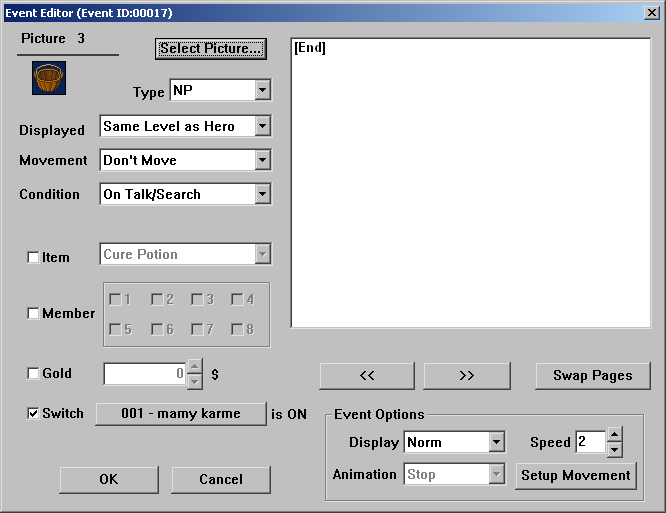Increase Gold amount with up arrow
Viewport: 666px width, 513px height.
coord(195,367)
